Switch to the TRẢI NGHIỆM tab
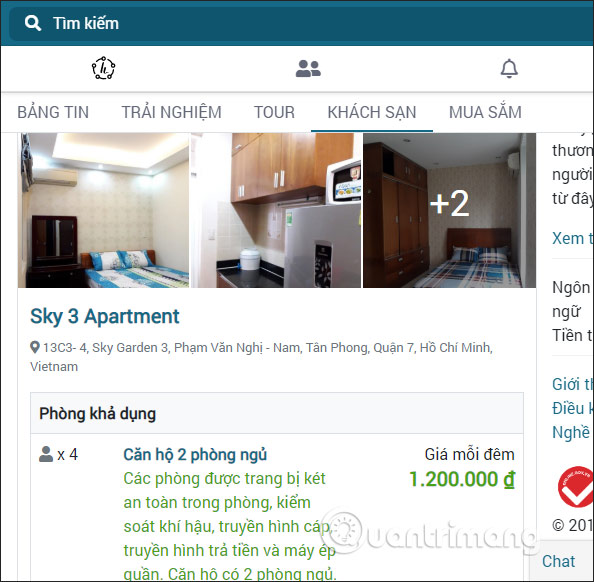The image size is (594, 582). tap(171, 113)
